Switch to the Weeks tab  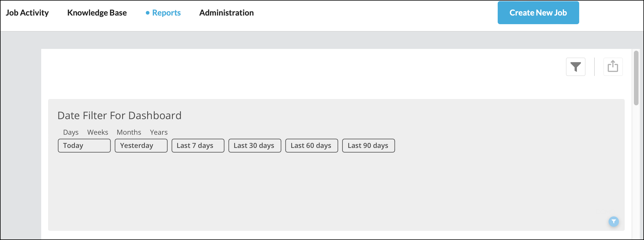[98, 132]
